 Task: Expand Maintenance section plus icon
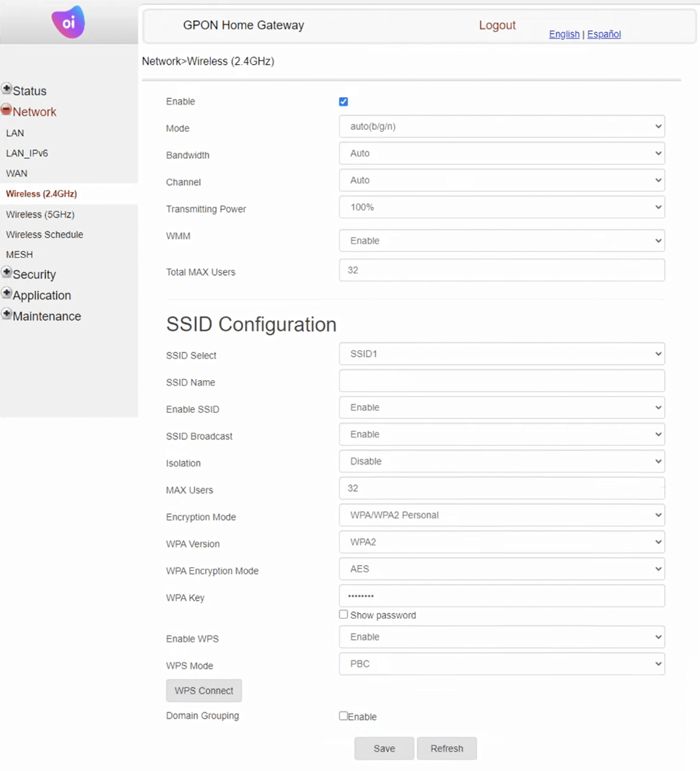tap(7, 314)
